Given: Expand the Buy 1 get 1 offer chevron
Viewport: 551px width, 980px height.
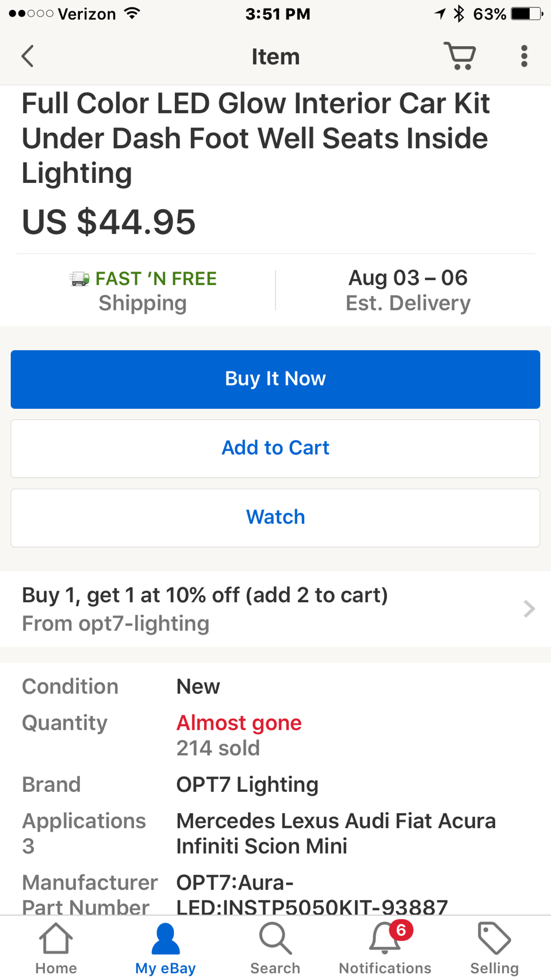Looking at the screenshot, I should (x=529, y=608).
